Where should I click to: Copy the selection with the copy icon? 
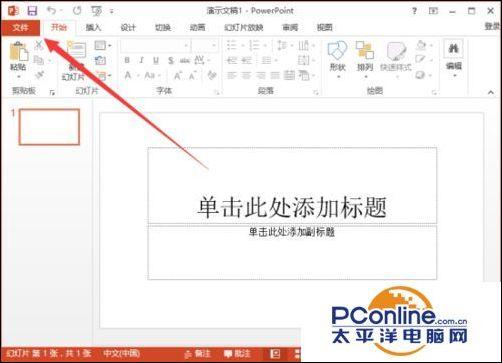pos(39,60)
